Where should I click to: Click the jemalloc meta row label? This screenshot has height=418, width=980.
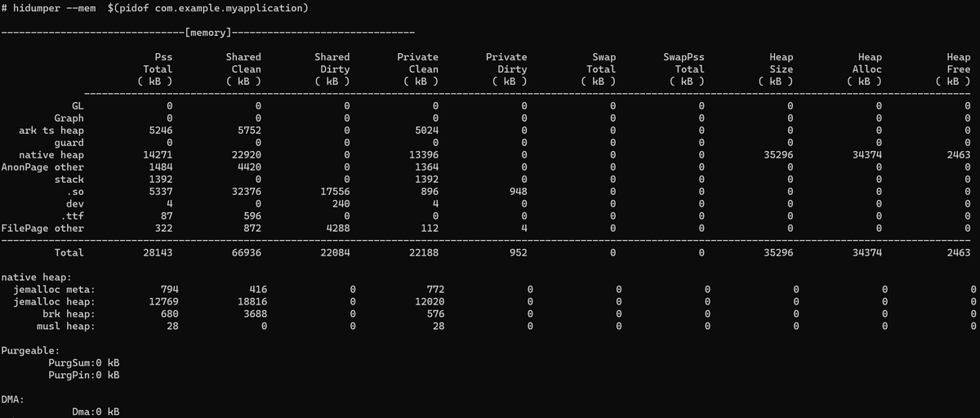(54, 290)
